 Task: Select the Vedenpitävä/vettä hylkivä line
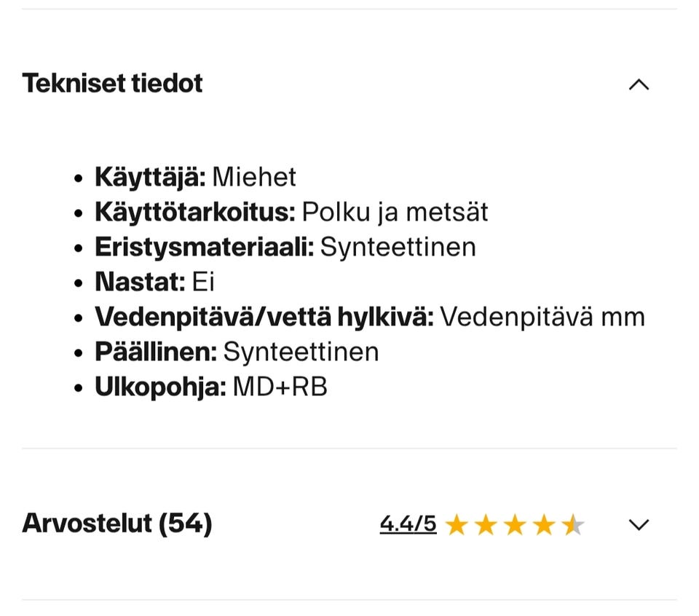(x=369, y=315)
